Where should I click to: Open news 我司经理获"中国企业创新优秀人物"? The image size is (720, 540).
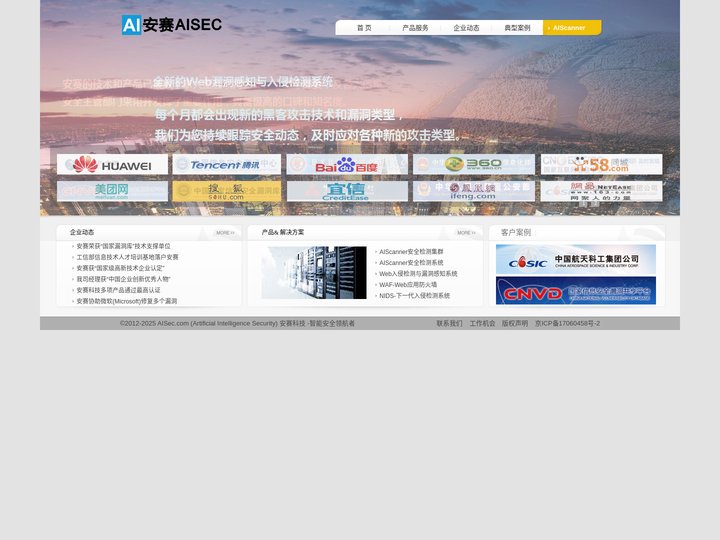tap(123, 279)
